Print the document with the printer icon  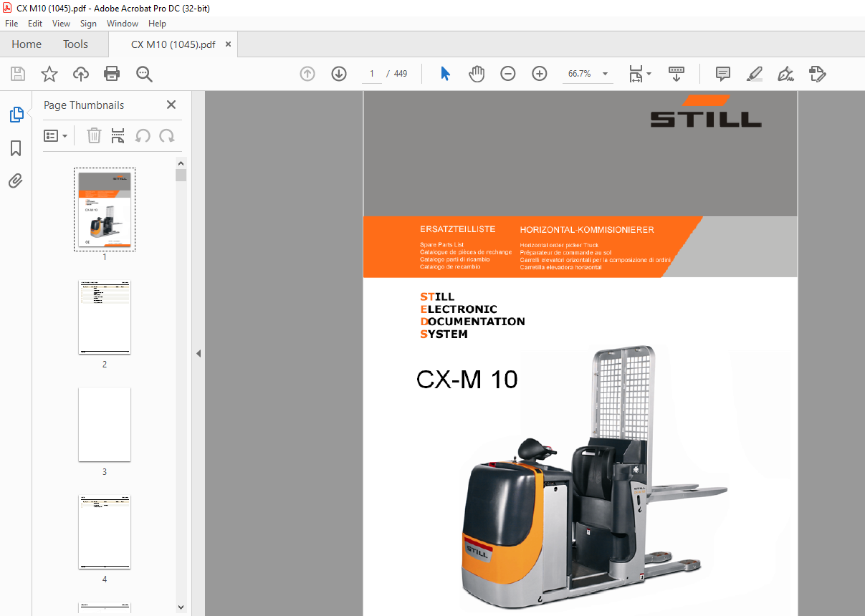[112, 74]
